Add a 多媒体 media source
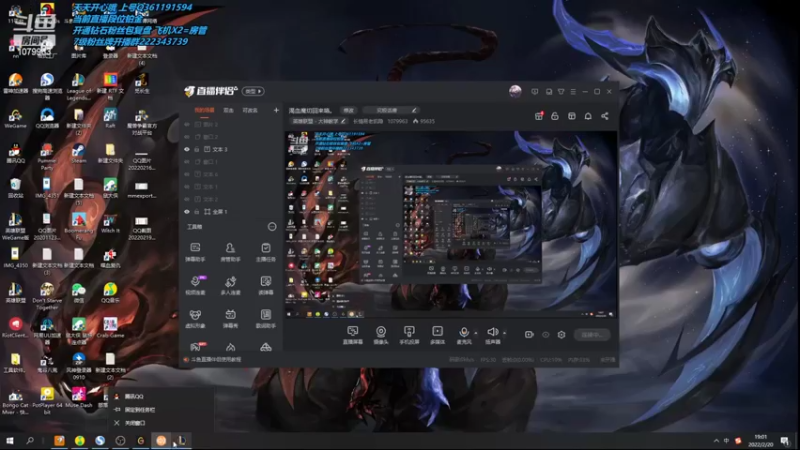 [x=437, y=335]
